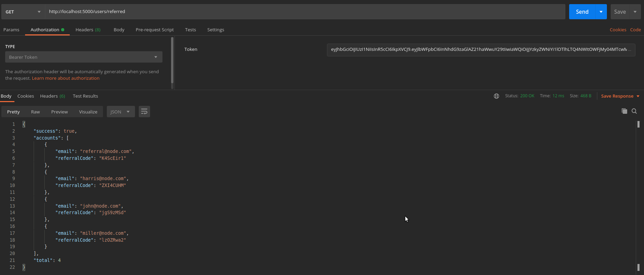Copy response body using the copy icon
This screenshot has width=644, height=275.
point(624,111)
